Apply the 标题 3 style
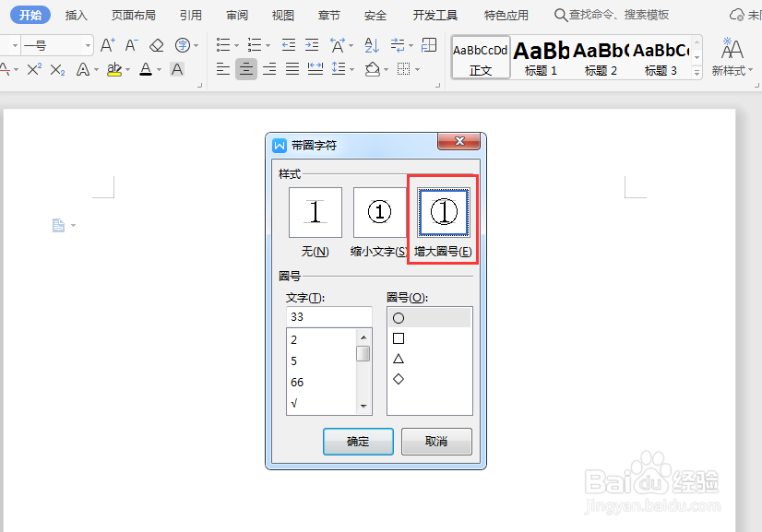Image resolution: width=762 pixels, height=532 pixels. click(661, 57)
